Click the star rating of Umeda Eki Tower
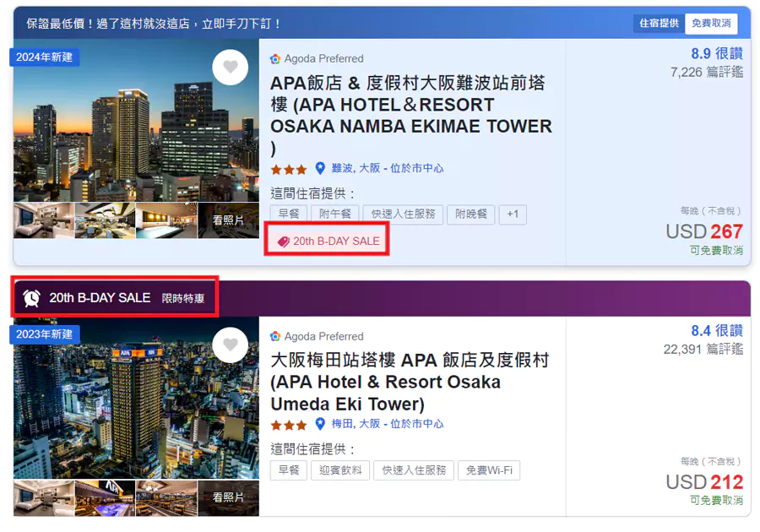This screenshot has width=760, height=532. [x=289, y=426]
